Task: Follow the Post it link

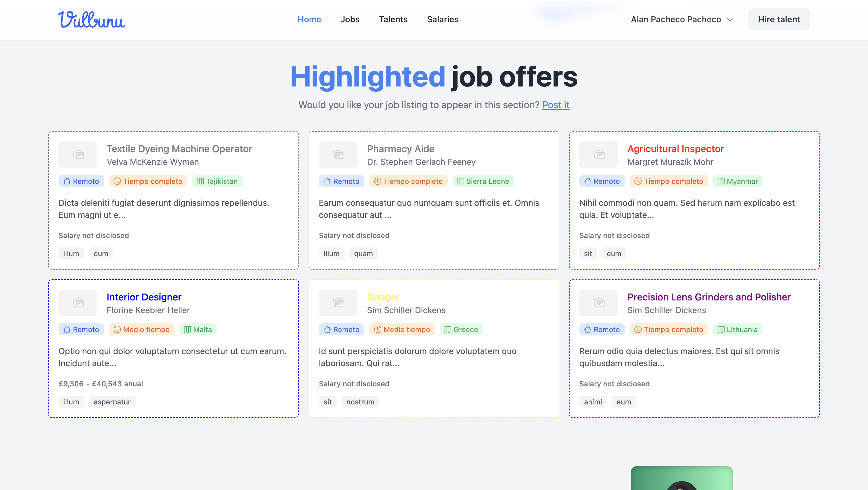Action: pyautogui.click(x=556, y=105)
